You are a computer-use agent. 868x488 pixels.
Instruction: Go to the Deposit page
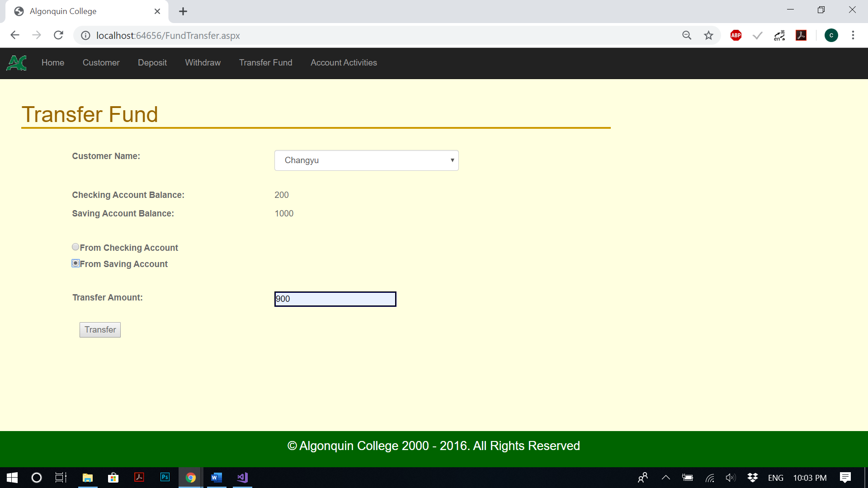pos(152,63)
